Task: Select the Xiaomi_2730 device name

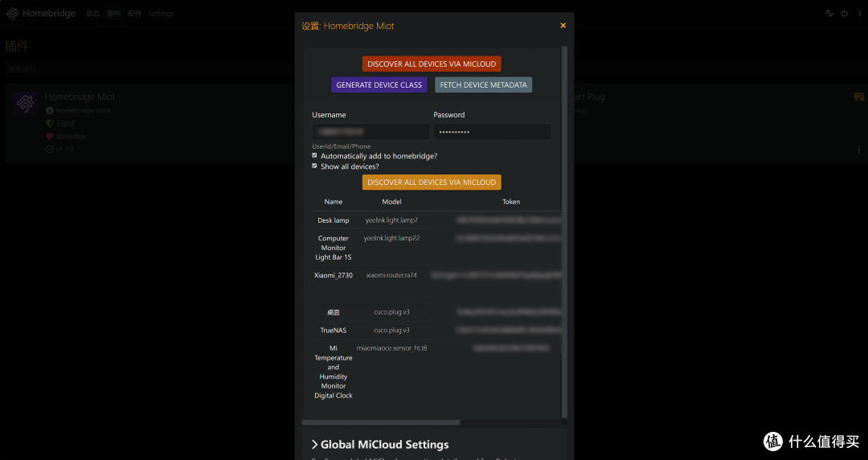Action: click(x=334, y=275)
